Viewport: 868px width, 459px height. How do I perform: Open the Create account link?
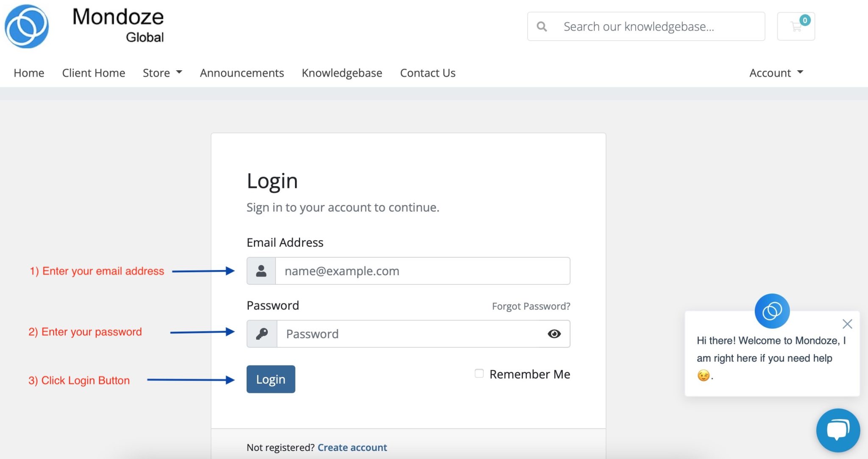pyautogui.click(x=352, y=447)
